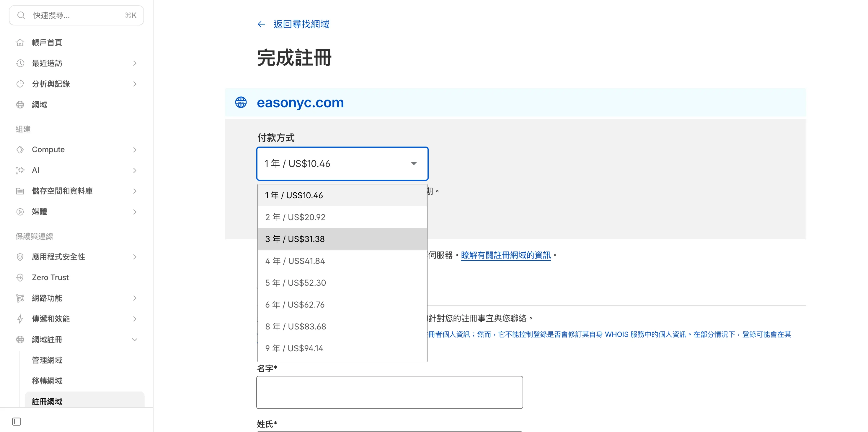Viewport: 868px width, 432px height.
Task: Expand the 儲存空間和資料庫 chevron
Action: click(x=135, y=191)
